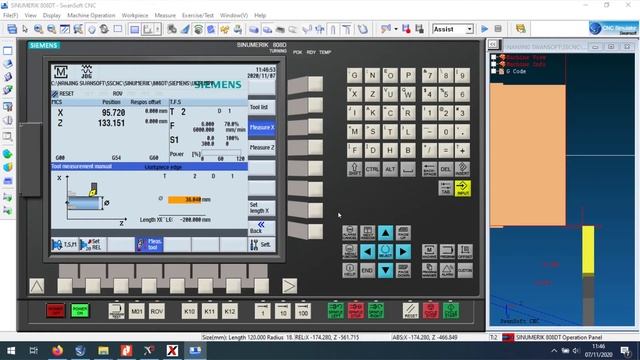
Task: Click the Back softkey
Action: coord(262,228)
